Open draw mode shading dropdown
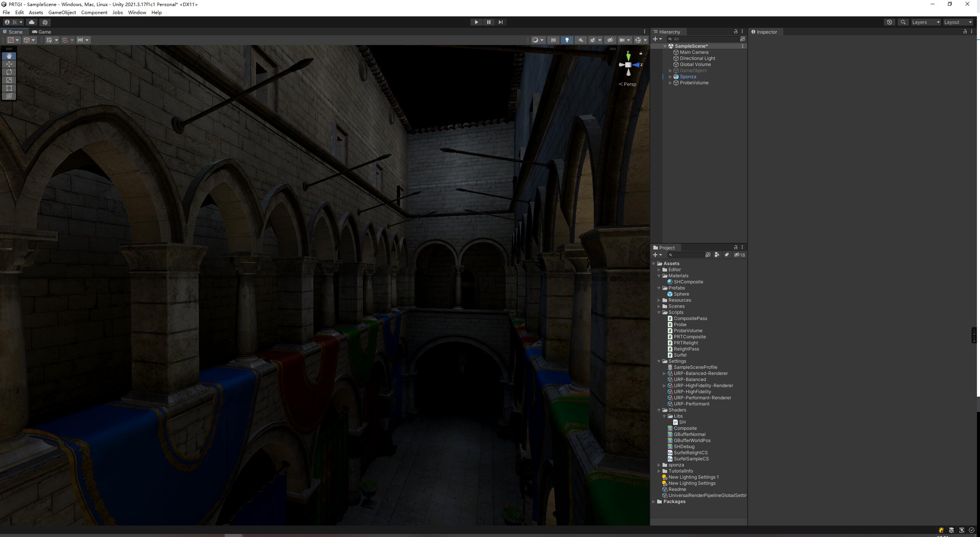This screenshot has height=537, width=980. coord(538,40)
